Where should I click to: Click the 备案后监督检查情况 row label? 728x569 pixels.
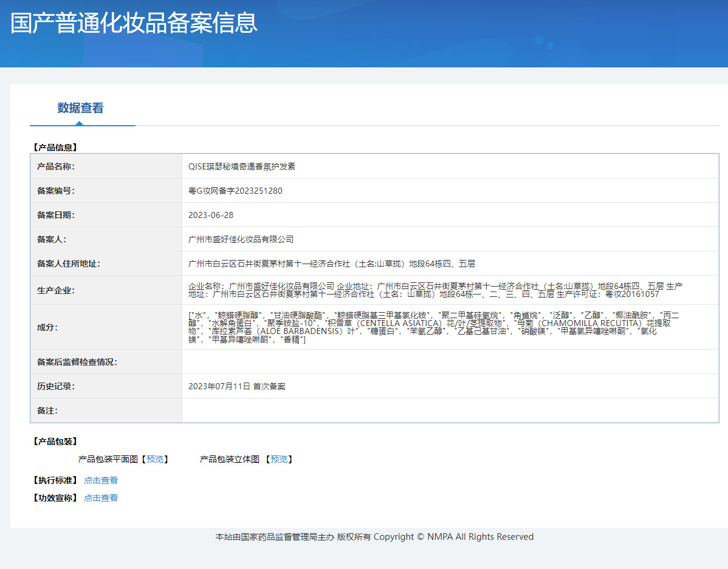point(77,362)
